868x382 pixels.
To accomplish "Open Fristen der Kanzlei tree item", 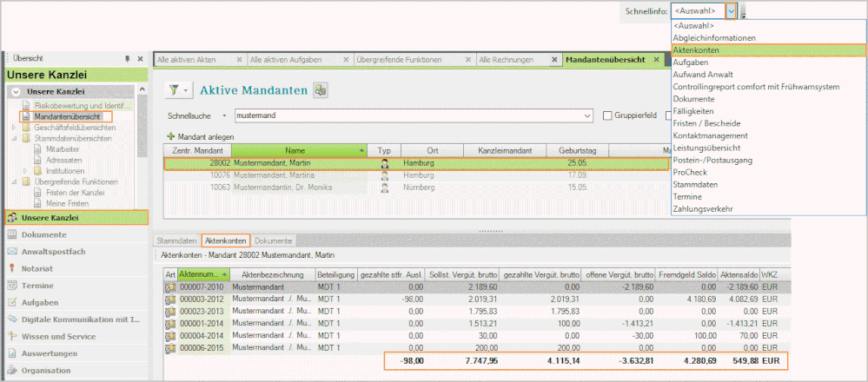I will [76, 193].
